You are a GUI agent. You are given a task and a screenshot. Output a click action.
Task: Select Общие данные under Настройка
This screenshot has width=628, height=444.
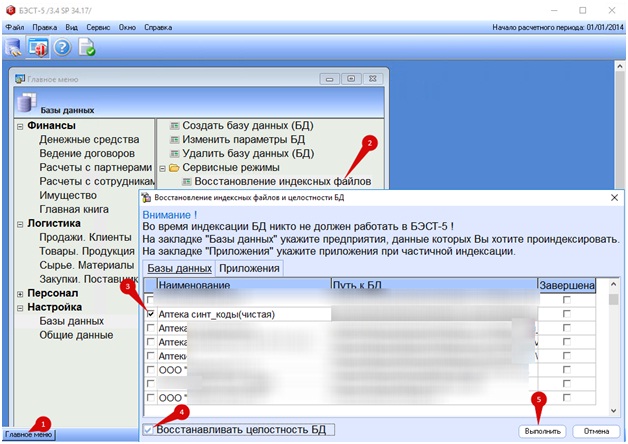pyautogui.click(x=76, y=335)
